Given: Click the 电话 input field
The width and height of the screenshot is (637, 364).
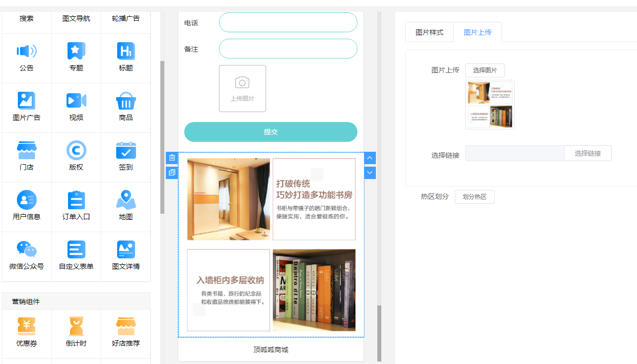Looking at the screenshot, I should pos(288,22).
